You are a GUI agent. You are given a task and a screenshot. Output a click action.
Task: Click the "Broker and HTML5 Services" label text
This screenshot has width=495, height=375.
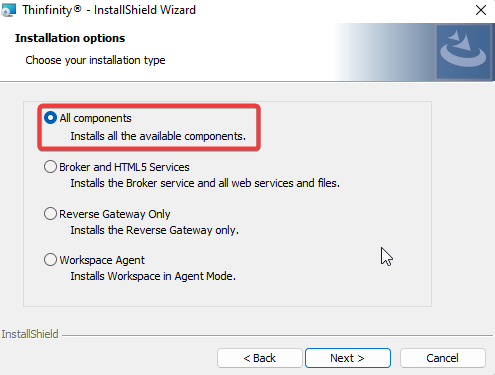click(124, 167)
